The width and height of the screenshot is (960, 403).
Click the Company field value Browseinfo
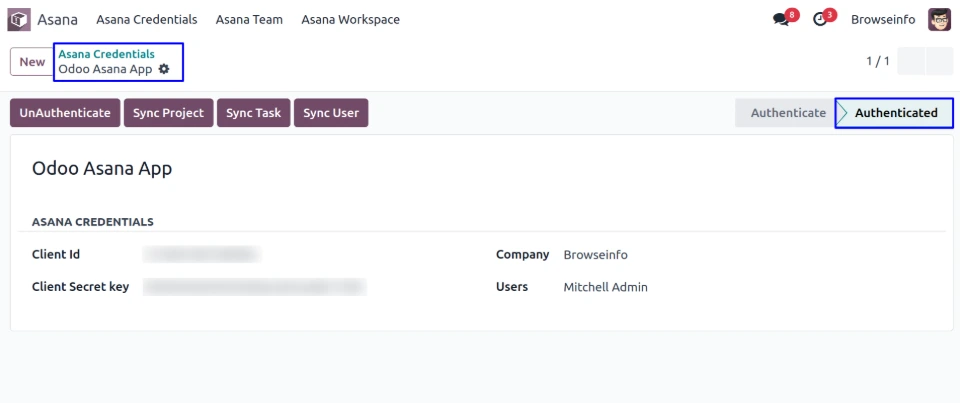(595, 255)
